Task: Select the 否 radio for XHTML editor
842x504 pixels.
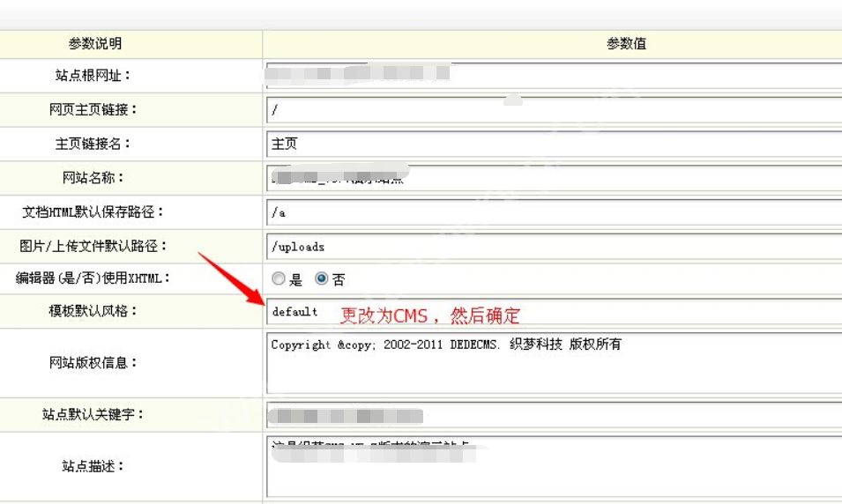Action: point(321,278)
